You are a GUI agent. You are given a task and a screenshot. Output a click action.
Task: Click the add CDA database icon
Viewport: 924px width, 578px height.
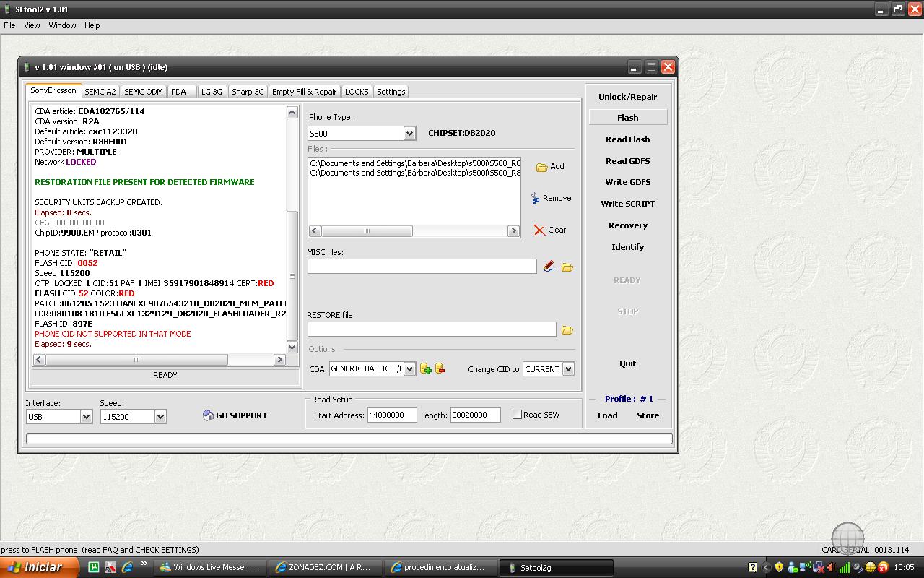[426, 368]
